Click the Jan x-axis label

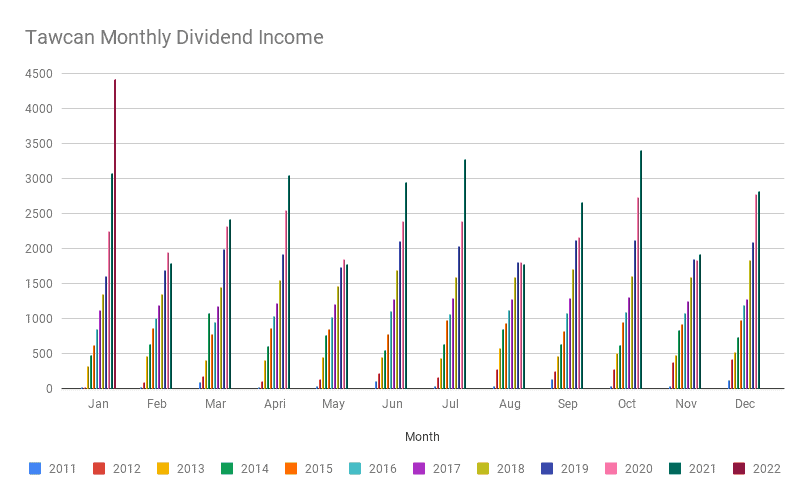[x=98, y=404]
